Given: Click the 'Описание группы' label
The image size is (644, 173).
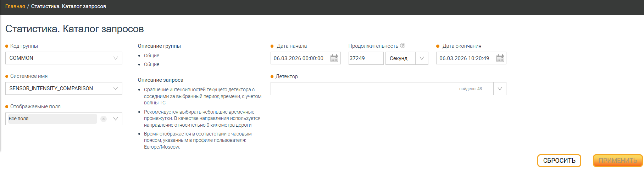Looking at the screenshot, I should click(159, 46).
